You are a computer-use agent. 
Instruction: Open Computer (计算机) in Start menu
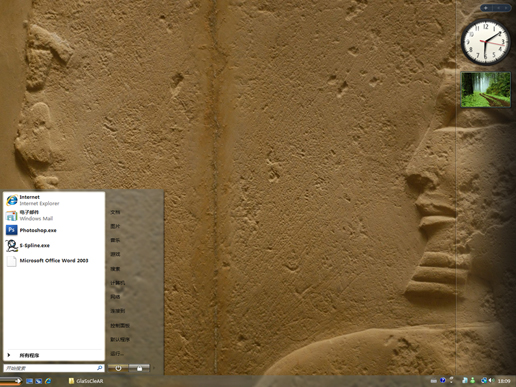[x=118, y=283]
